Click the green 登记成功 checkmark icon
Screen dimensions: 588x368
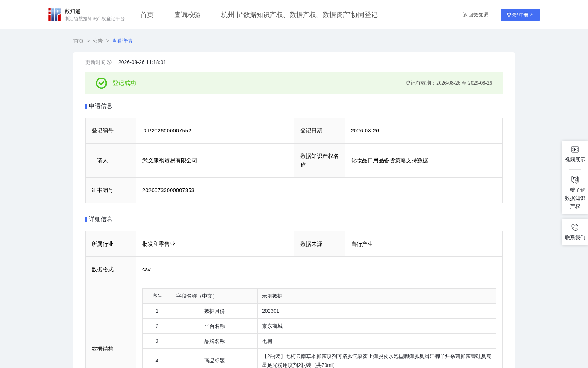(x=101, y=83)
